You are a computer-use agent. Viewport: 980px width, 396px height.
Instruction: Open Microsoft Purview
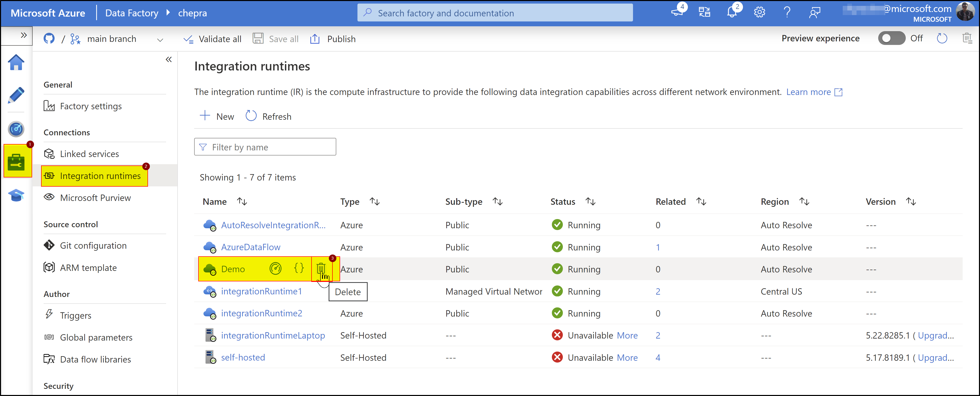tap(87, 198)
